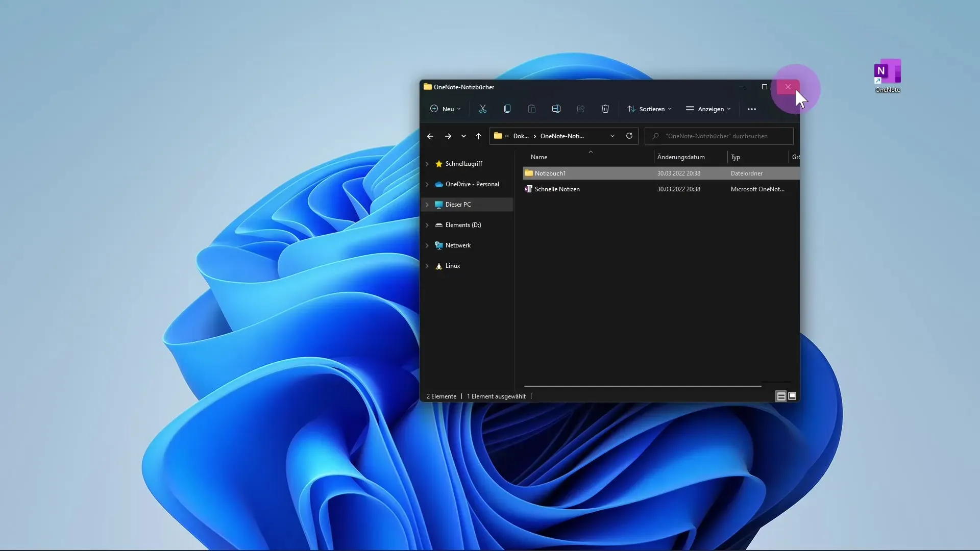Select Elements (D:) drive

(463, 225)
